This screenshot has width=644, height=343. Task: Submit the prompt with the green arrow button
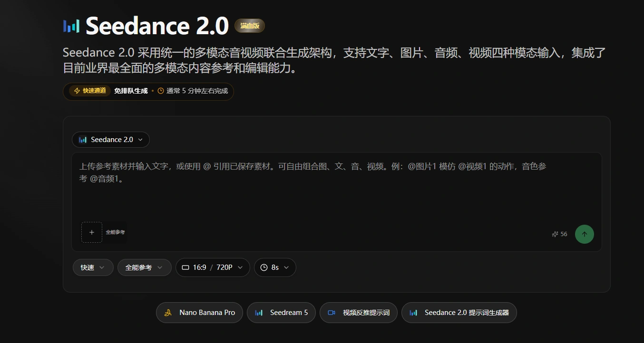pos(585,234)
